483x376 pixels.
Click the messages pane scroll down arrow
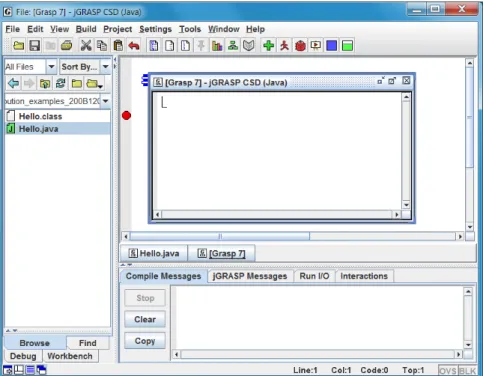[468, 345]
